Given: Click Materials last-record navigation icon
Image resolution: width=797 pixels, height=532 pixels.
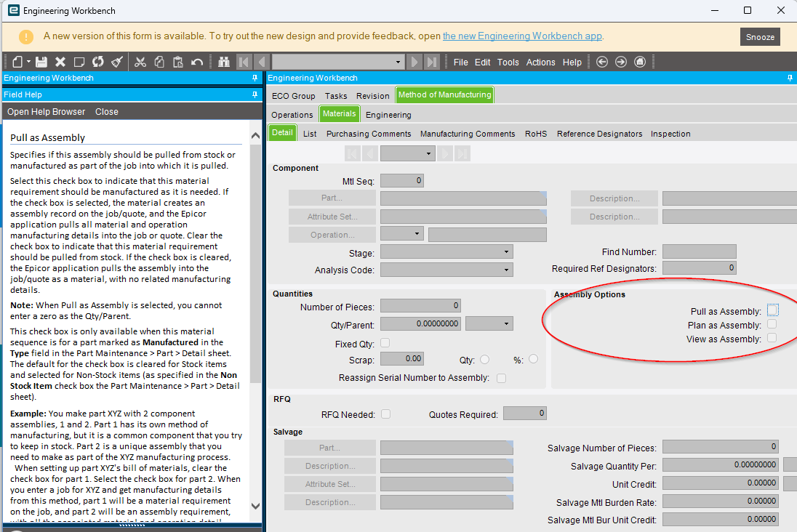Looking at the screenshot, I should point(462,153).
